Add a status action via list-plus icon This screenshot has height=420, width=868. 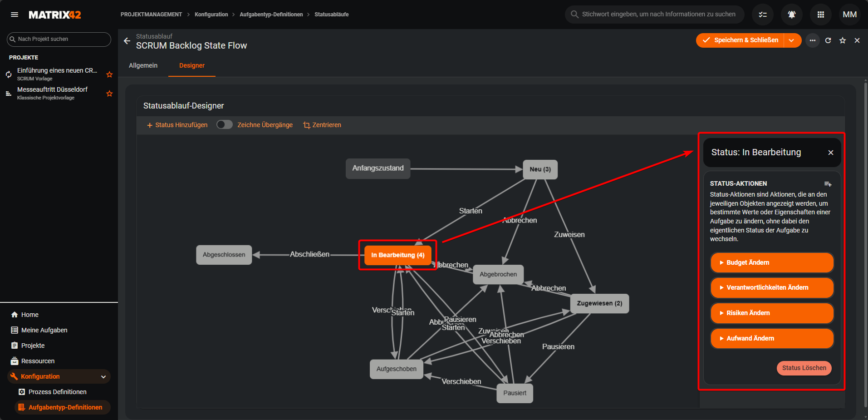pos(828,184)
